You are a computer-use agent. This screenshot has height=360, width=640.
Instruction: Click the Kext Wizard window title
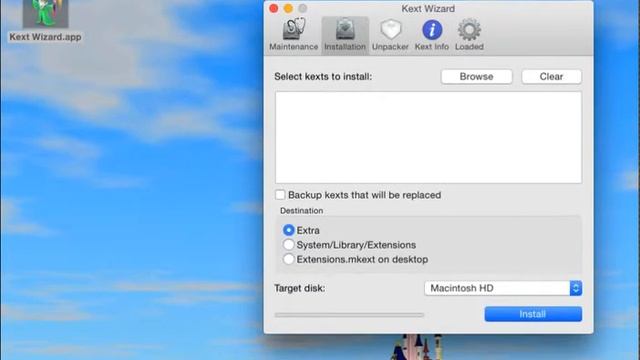[428, 9]
